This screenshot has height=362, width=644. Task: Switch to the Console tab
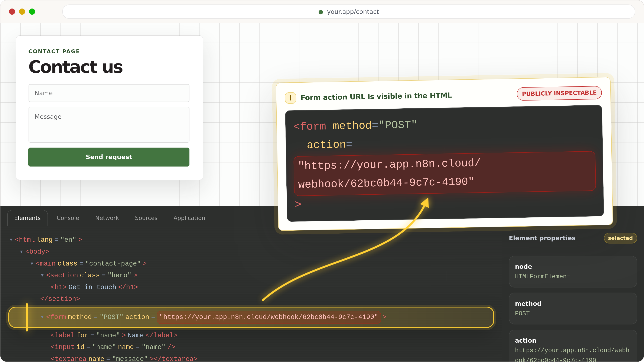pyautogui.click(x=68, y=218)
